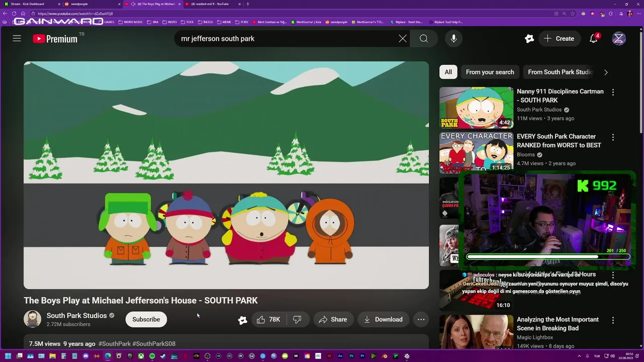Open the Ask AI sparkle icon in header
The image size is (644, 362).
(529, 39)
